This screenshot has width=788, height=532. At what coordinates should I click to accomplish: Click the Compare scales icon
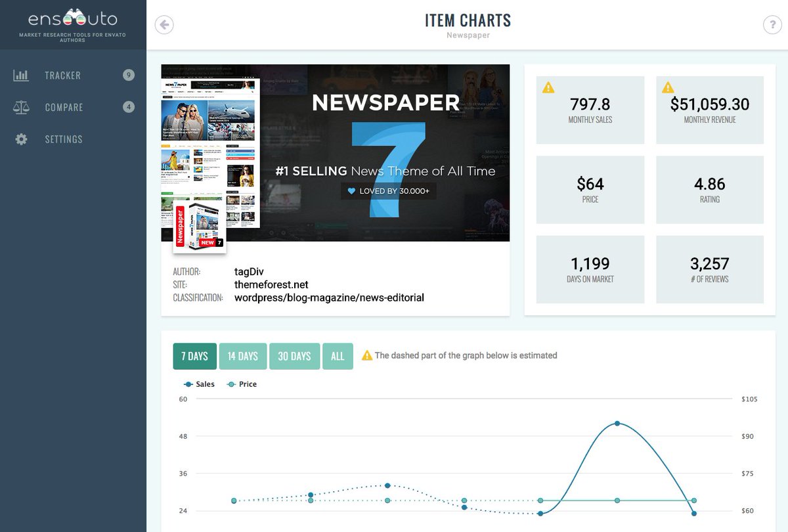click(x=21, y=107)
